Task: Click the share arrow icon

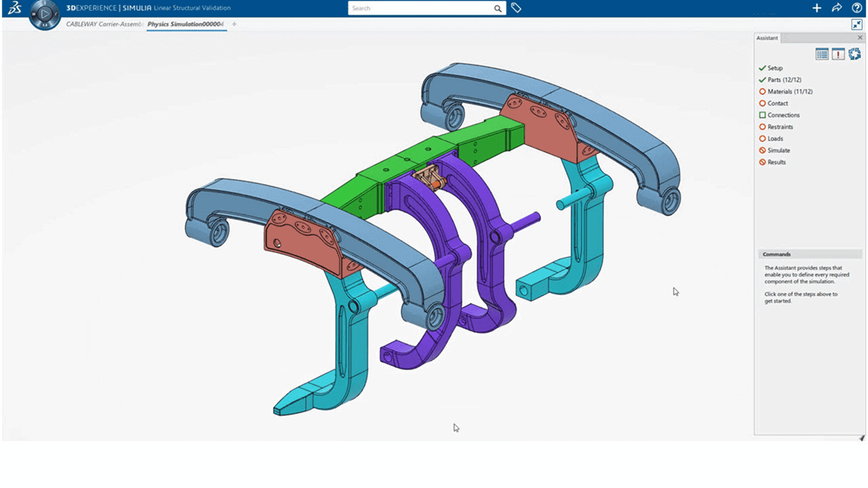Action: (x=836, y=8)
